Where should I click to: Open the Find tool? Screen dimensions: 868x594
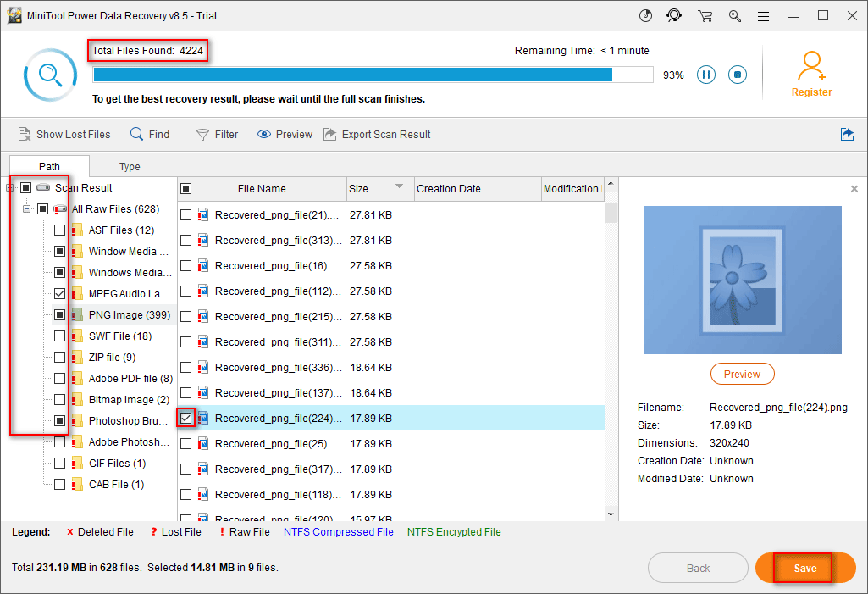[x=150, y=134]
